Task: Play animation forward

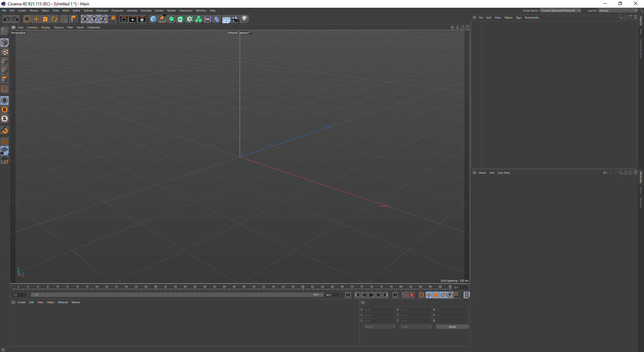Action: pos(371,295)
